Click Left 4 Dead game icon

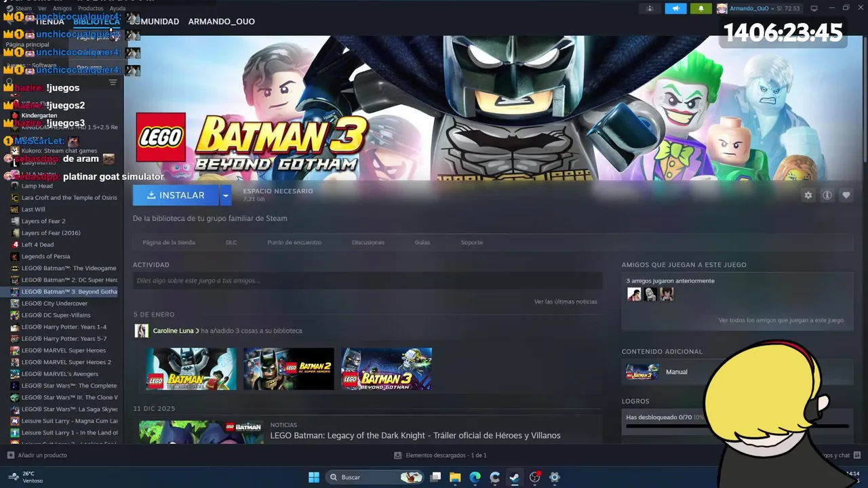(x=15, y=245)
